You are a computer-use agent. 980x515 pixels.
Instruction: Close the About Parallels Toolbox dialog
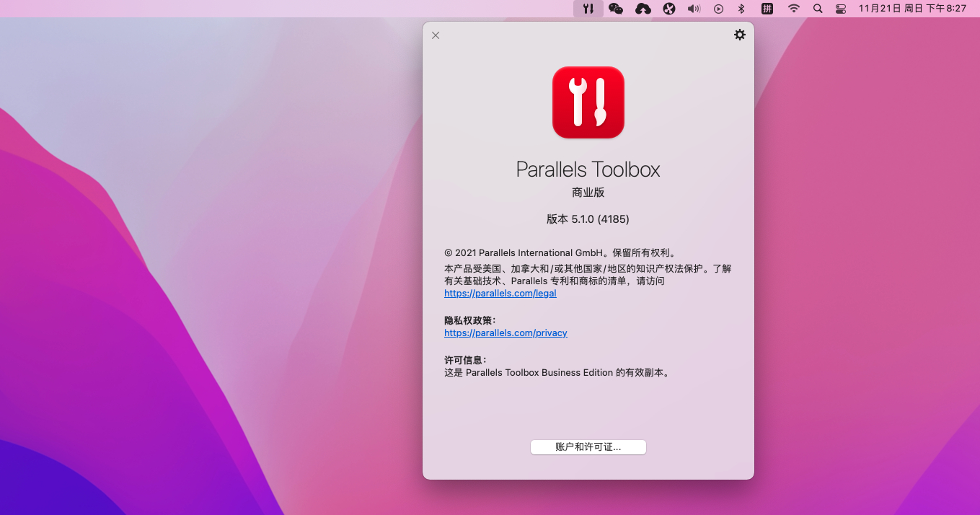(x=435, y=35)
